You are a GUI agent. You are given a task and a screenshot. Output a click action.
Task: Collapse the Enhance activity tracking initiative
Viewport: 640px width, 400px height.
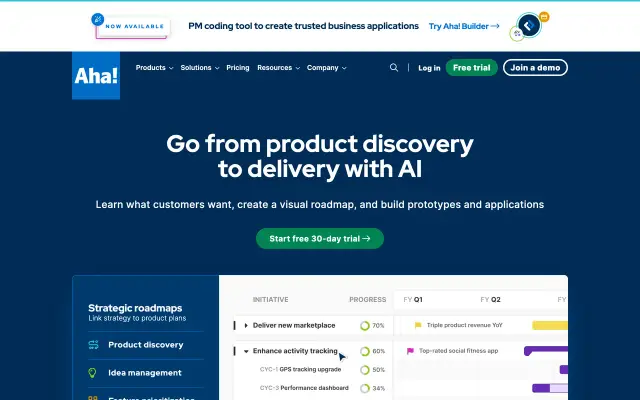pyautogui.click(x=246, y=351)
